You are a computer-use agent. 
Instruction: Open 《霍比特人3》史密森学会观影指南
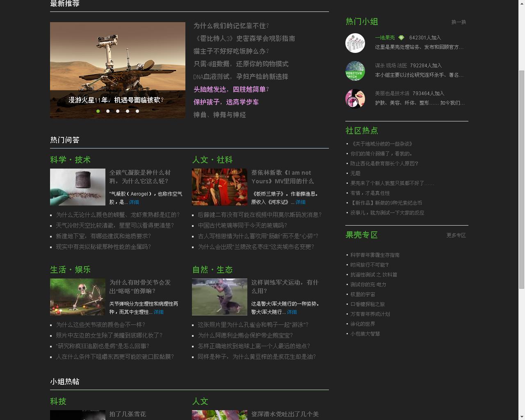tap(244, 39)
